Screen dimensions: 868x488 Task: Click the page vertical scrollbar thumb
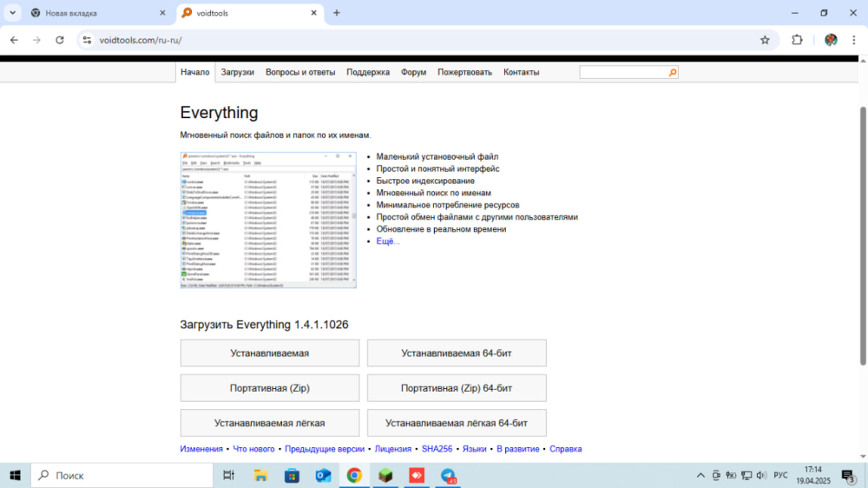(863, 235)
